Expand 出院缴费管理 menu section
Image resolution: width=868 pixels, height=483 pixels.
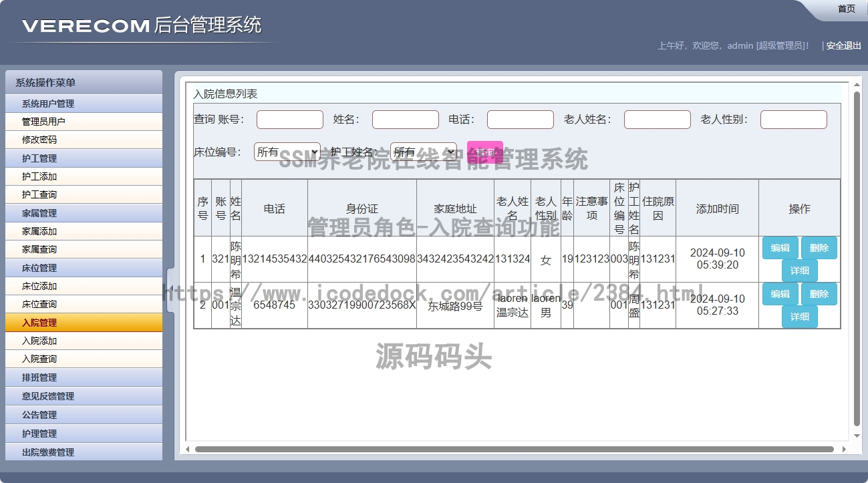pyautogui.click(x=84, y=452)
